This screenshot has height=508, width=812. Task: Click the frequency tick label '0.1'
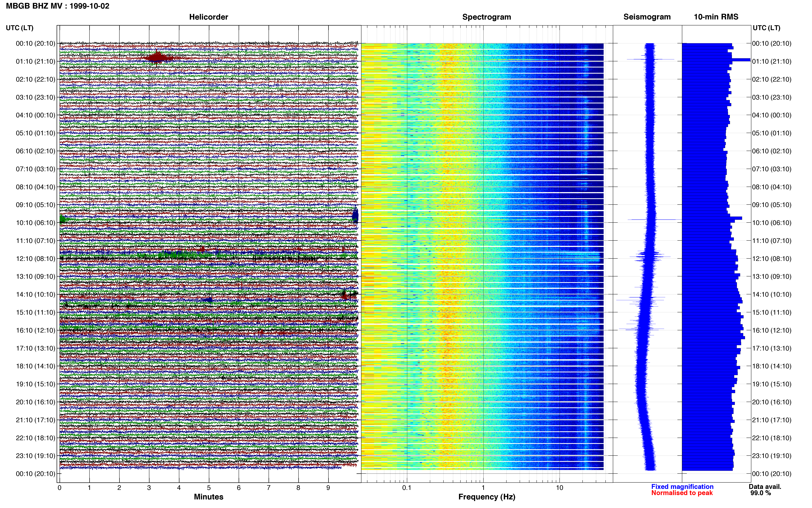pos(407,488)
